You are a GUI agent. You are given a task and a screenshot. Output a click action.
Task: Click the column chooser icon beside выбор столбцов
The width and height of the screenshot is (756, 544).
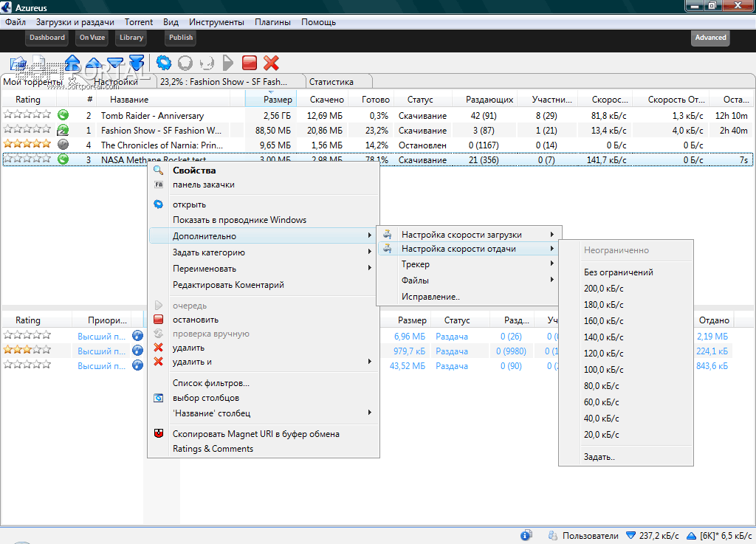[158, 398]
